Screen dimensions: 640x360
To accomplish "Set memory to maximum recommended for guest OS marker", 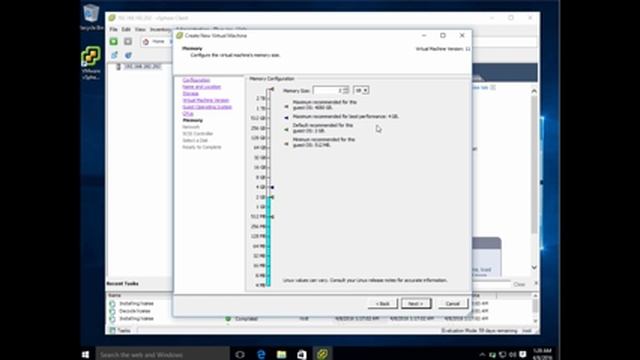I will point(286,107).
